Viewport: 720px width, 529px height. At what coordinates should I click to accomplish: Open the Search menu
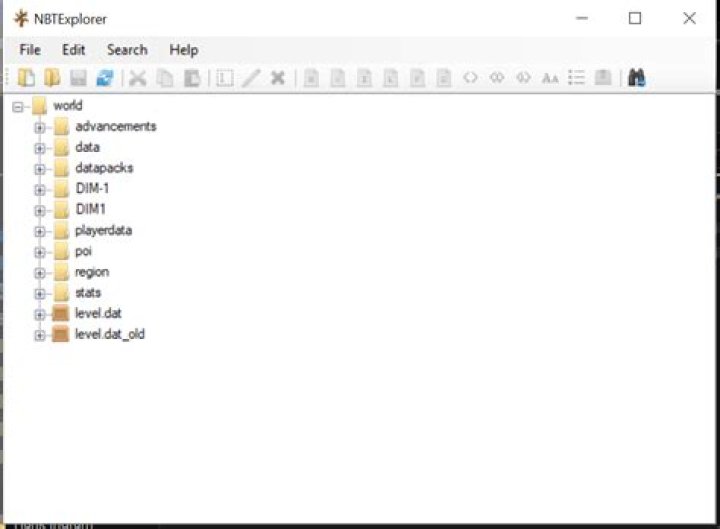point(127,50)
